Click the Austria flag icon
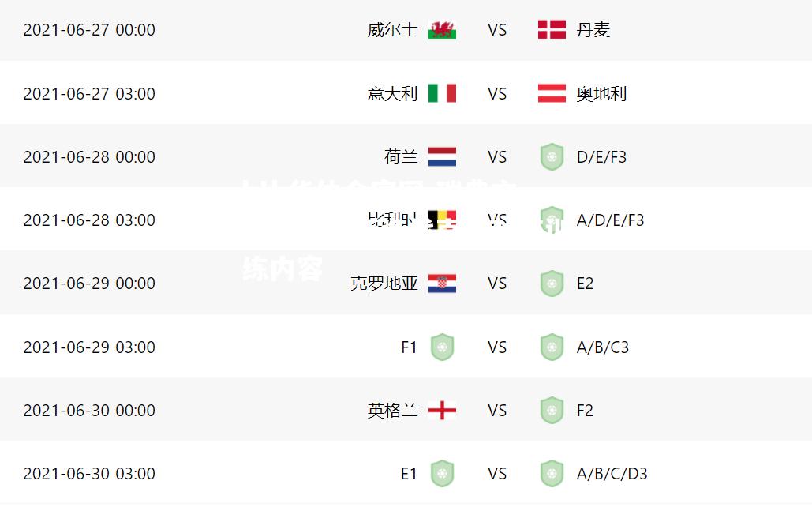This screenshot has height=507, width=812. coord(552,93)
